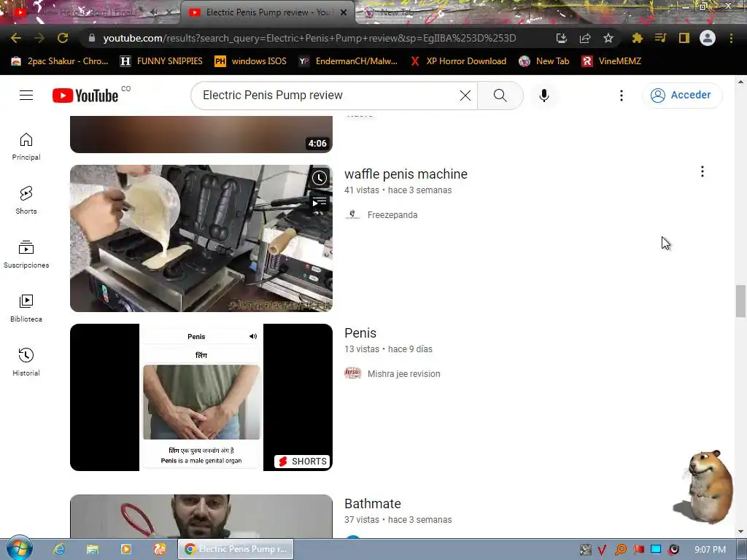Click the install/download page icon in address bar
The width and height of the screenshot is (747, 560).
[562, 38]
